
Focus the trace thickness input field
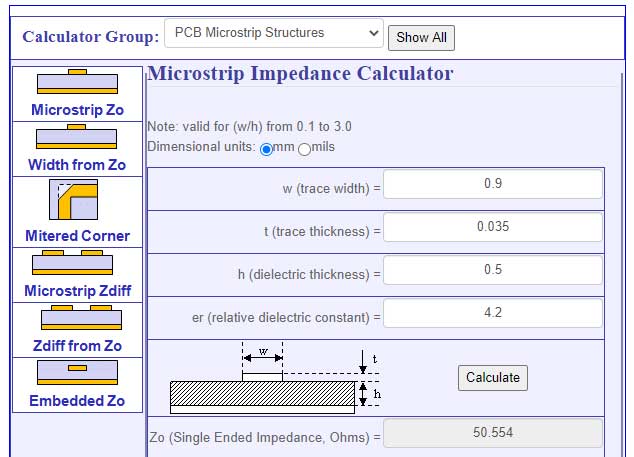pyautogui.click(x=493, y=227)
